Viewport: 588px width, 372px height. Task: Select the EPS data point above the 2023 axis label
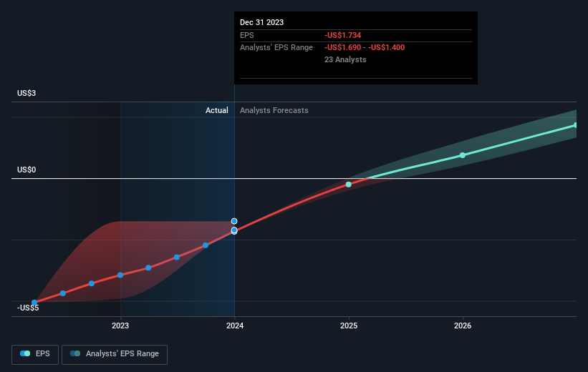pyautogui.click(x=120, y=275)
